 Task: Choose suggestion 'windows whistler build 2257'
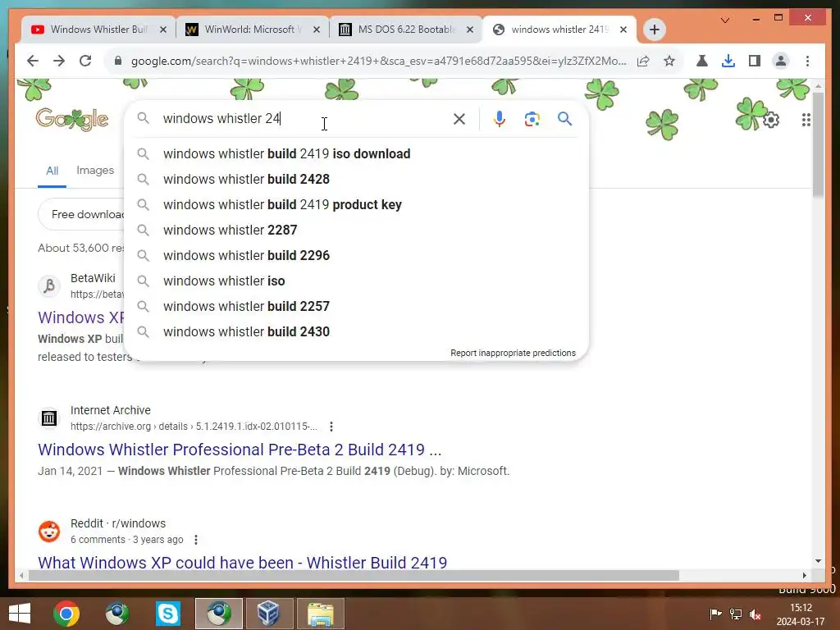pyautogui.click(x=356, y=307)
